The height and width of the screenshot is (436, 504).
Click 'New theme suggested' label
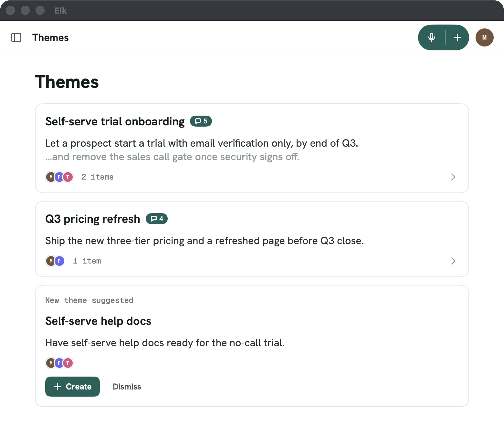pyautogui.click(x=89, y=300)
